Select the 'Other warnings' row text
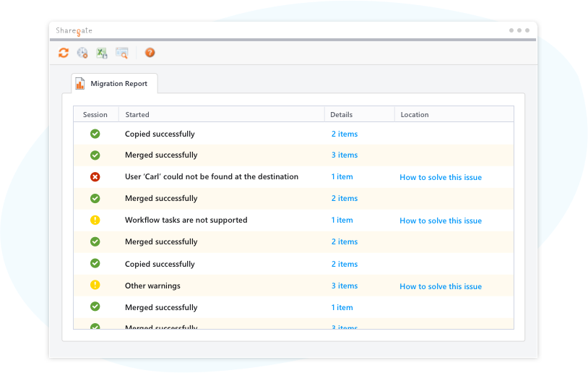Viewport: 588px width, 373px height. coord(152,286)
